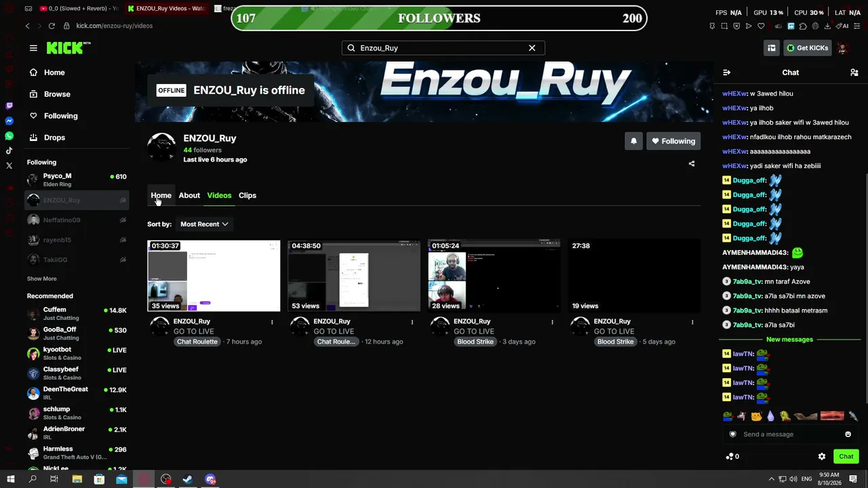Open chat settings gear icon

822,457
